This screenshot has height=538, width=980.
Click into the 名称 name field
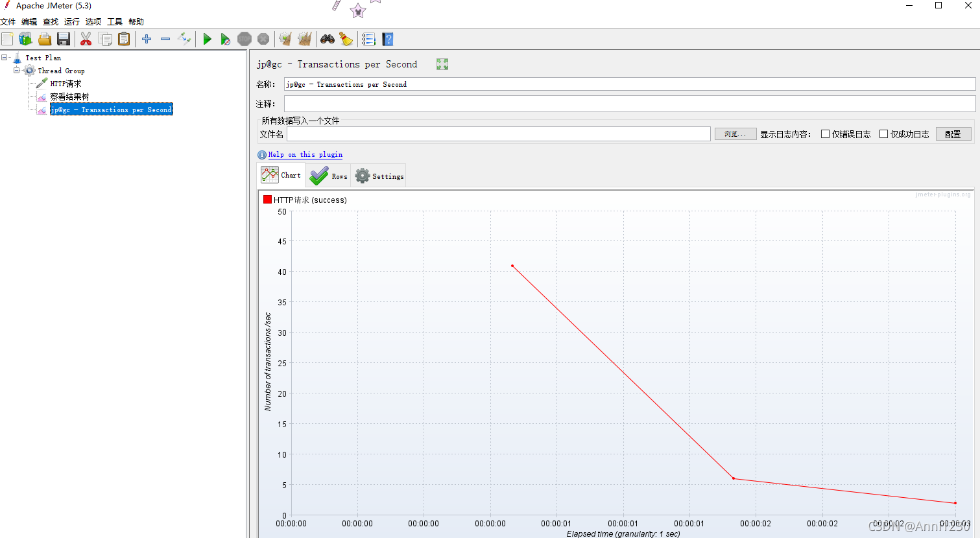tap(629, 84)
